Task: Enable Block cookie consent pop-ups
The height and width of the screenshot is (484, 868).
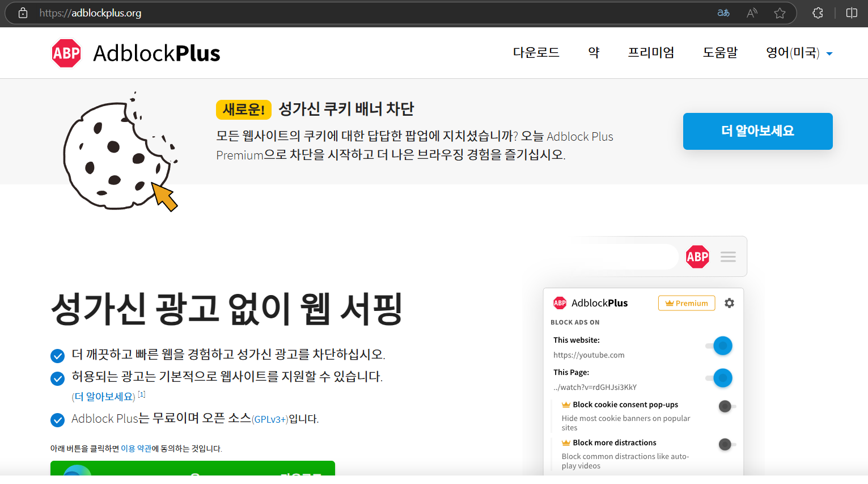Action: click(726, 406)
